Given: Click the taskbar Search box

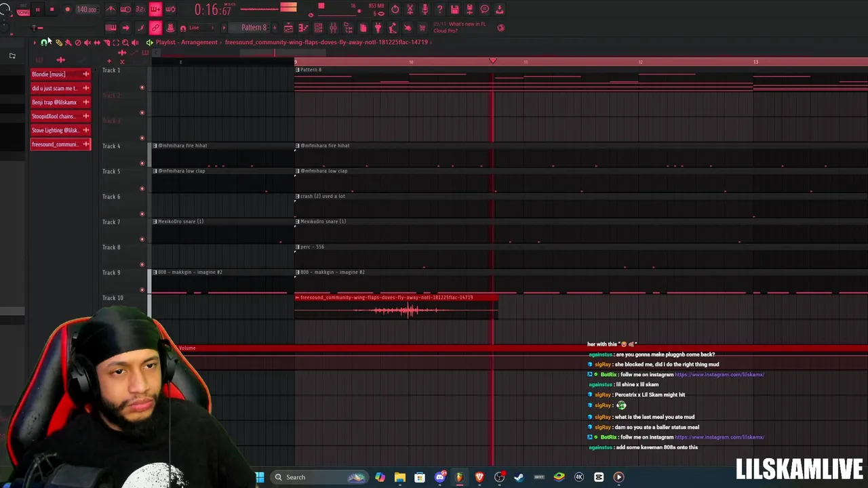Looking at the screenshot, I should (319, 477).
